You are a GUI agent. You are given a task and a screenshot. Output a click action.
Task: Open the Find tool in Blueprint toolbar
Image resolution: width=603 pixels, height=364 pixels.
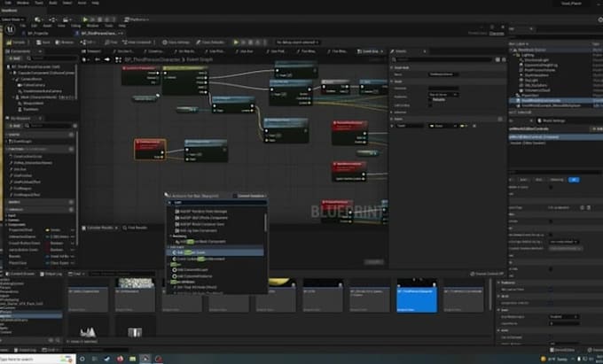[x=112, y=43]
